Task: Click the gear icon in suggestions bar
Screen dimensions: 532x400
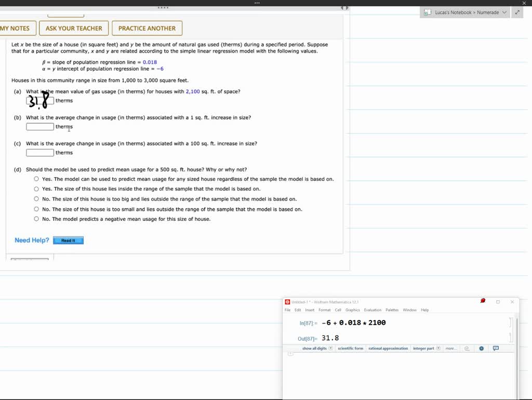Action: click(481, 349)
